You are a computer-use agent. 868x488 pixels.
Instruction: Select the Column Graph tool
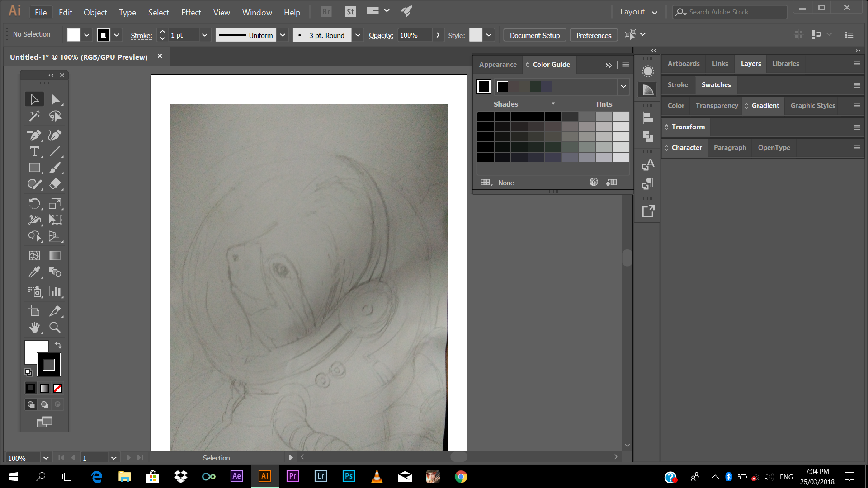[55, 291]
